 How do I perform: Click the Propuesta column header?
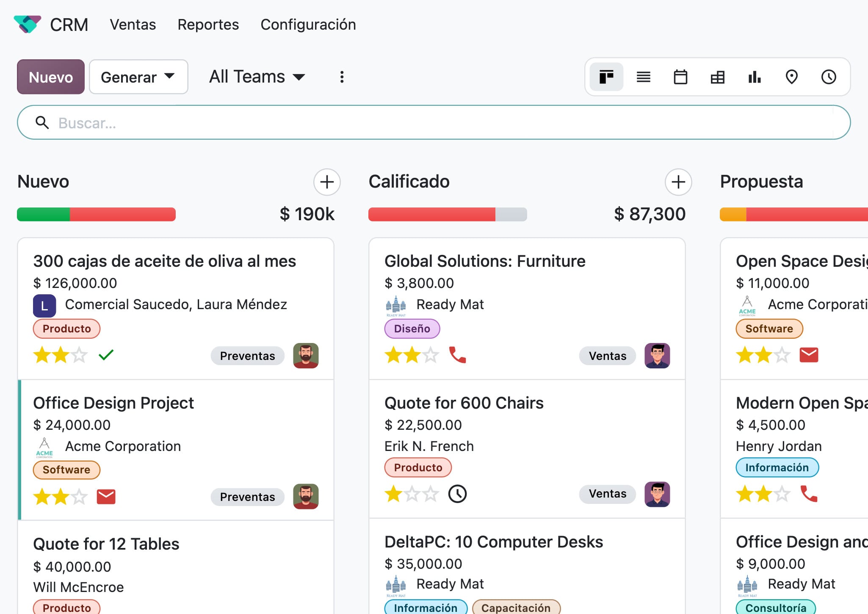(761, 182)
